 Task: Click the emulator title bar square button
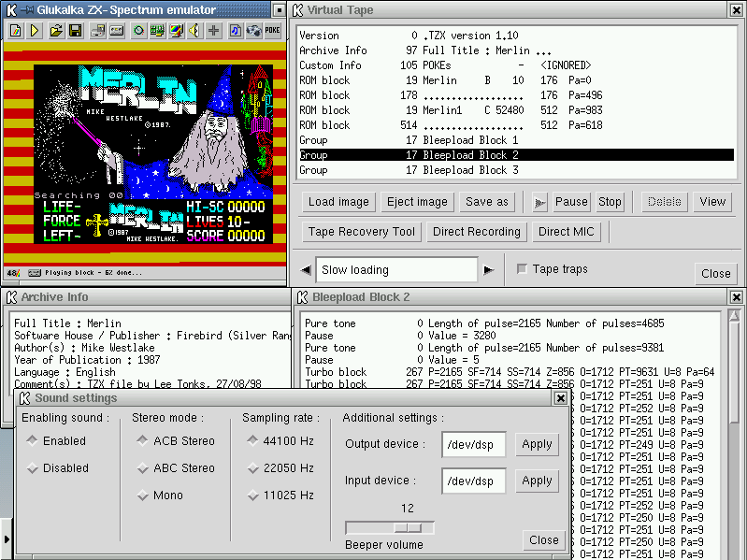tap(279, 10)
